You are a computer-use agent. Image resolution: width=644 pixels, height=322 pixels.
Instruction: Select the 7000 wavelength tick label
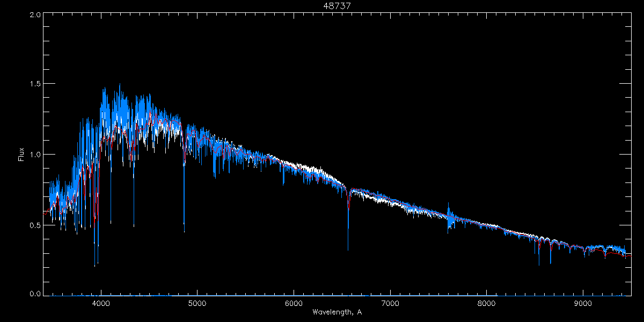pos(390,303)
